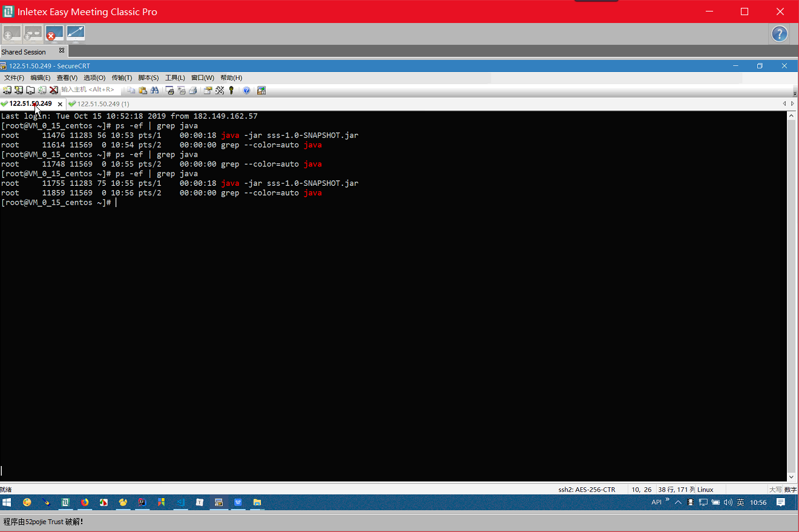The height and width of the screenshot is (532, 799).
Task: Click 38 行, 171 列 Linux status entry
Action: pyautogui.click(x=685, y=490)
